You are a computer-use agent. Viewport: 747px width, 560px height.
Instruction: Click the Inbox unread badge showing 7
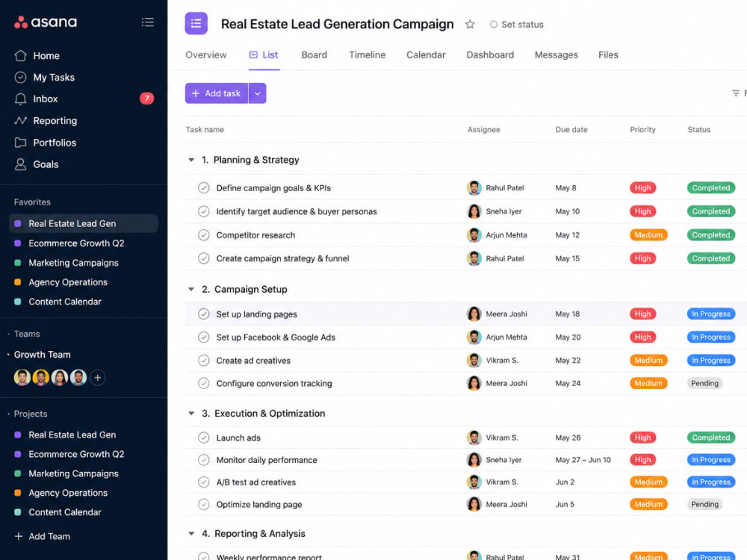[x=146, y=99]
